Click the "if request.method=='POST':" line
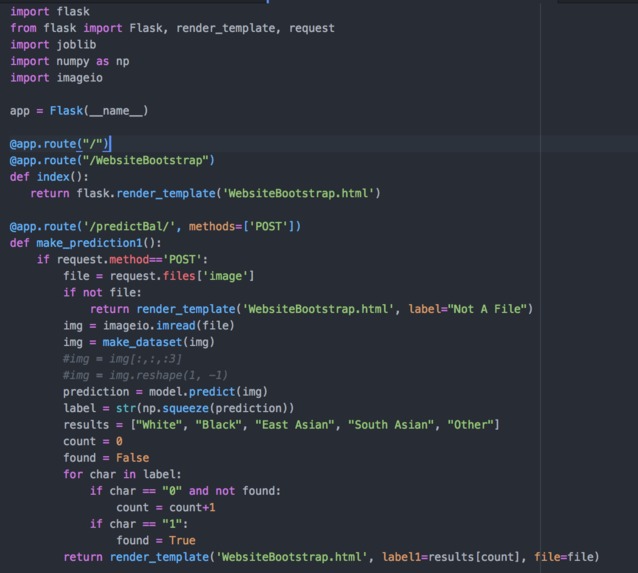 pyautogui.click(x=122, y=259)
